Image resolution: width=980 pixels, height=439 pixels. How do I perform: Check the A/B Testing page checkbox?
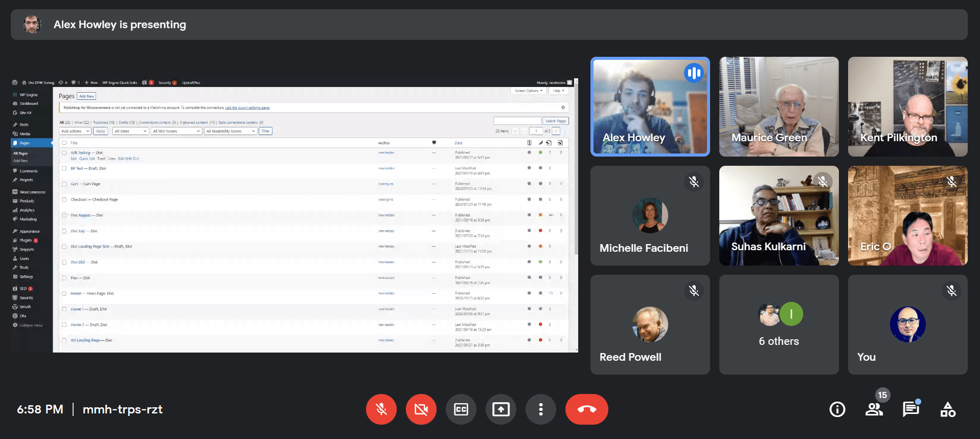pyautogui.click(x=64, y=152)
